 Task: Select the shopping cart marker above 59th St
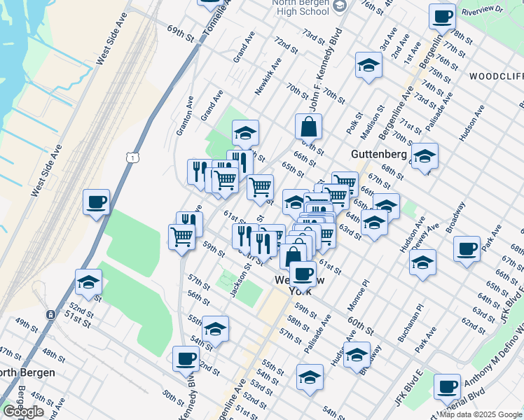point(181,239)
